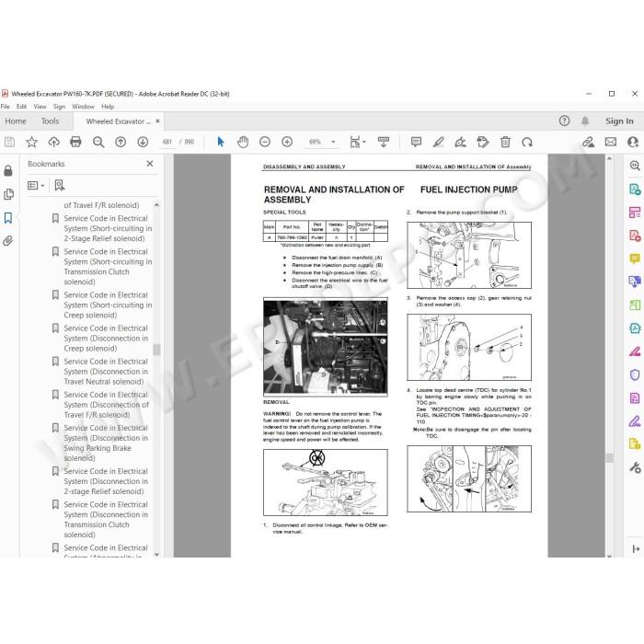Switch to the Tools tab
This screenshot has height=644, width=644.
coord(50,121)
